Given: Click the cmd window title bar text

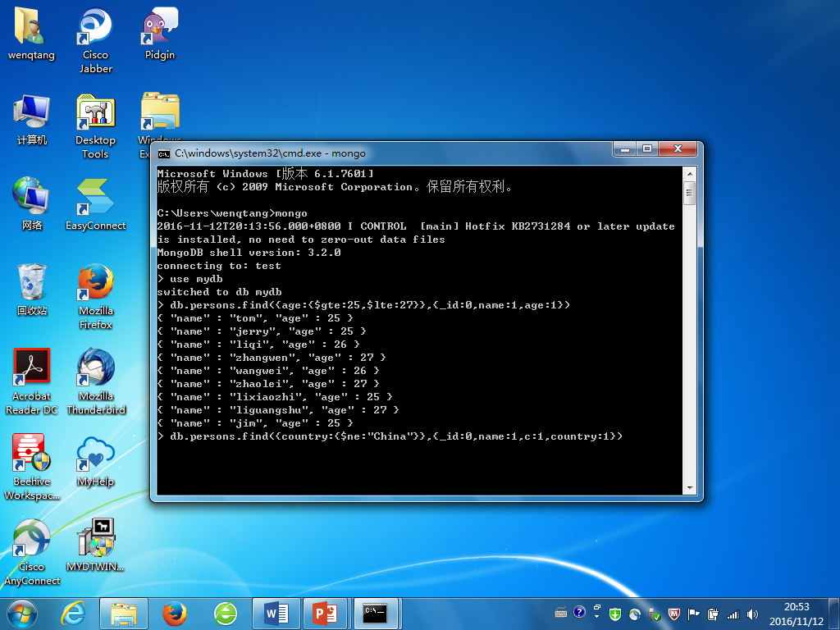Looking at the screenshot, I should pyautogui.click(x=270, y=153).
